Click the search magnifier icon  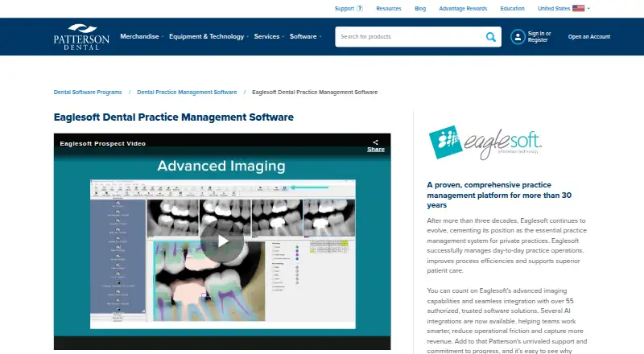[x=491, y=37]
